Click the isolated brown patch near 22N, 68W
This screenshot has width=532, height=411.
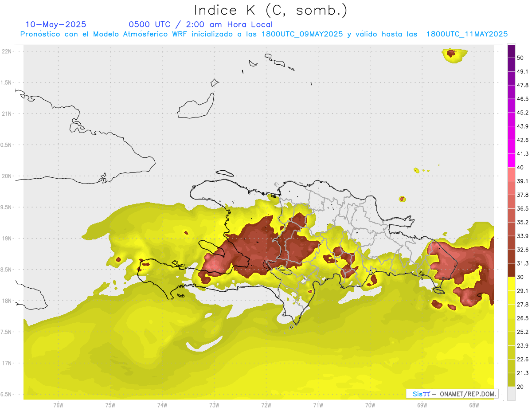(x=452, y=54)
